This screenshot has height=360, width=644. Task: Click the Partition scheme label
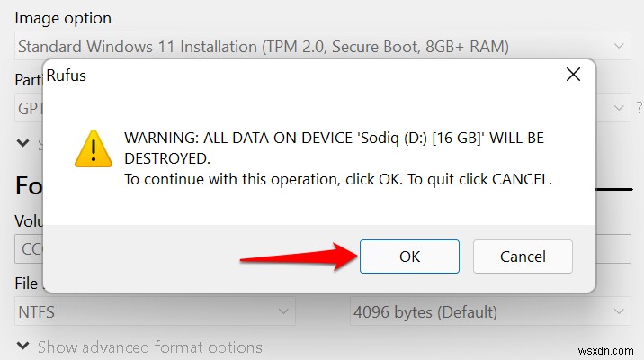click(25, 80)
